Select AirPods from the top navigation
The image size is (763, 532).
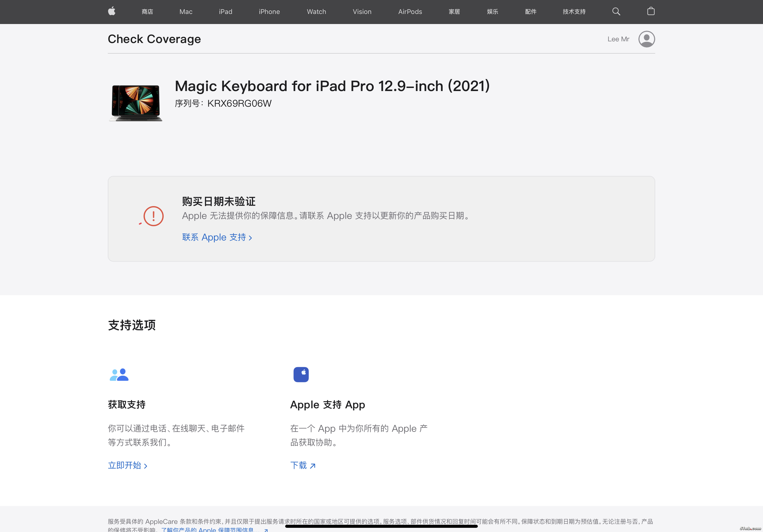[410, 12]
